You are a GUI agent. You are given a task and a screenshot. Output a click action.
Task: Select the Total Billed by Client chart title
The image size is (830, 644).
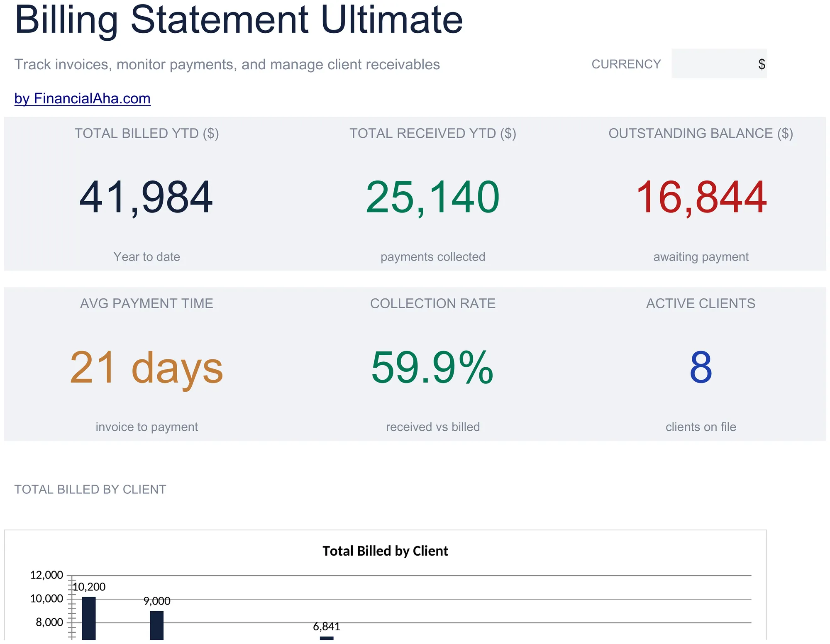(385, 551)
